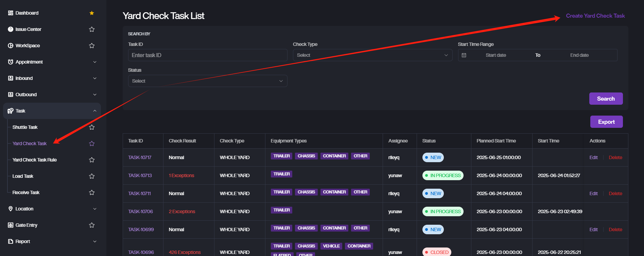Click the Appointment clock icon
Image resolution: width=644 pixels, height=256 pixels.
pyautogui.click(x=11, y=62)
